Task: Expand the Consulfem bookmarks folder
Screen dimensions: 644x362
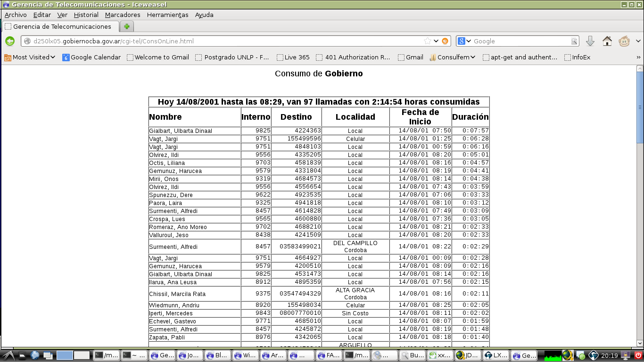Action: tap(452, 57)
